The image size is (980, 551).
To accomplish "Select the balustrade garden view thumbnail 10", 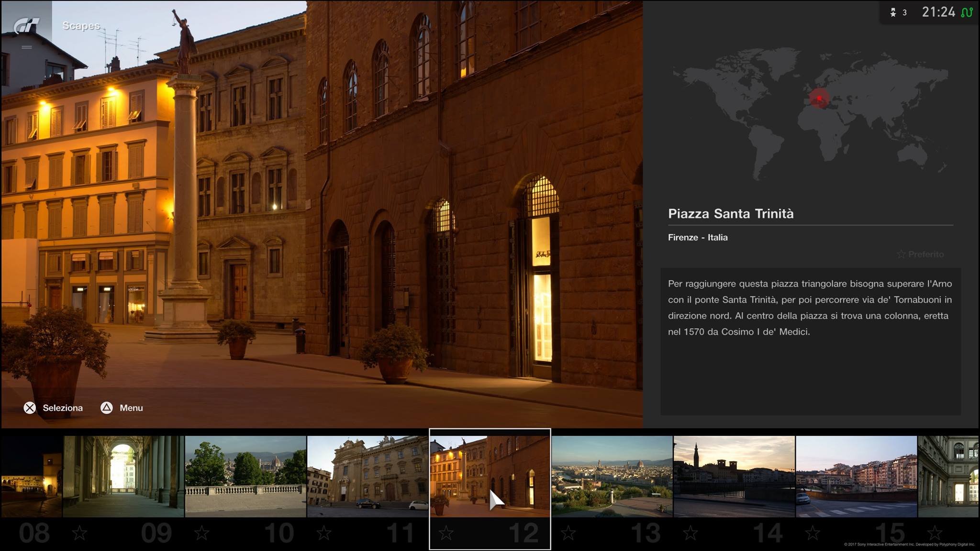I will (245, 476).
